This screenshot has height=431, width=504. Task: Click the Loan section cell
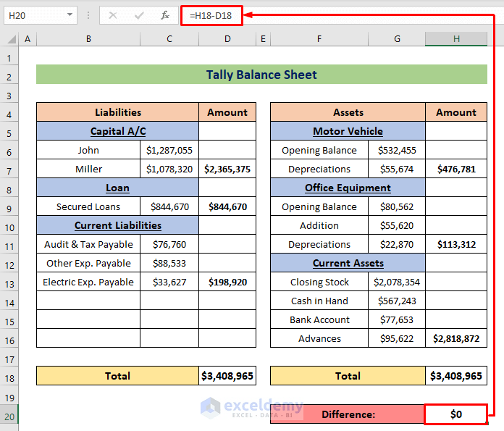pyautogui.click(x=117, y=188)
